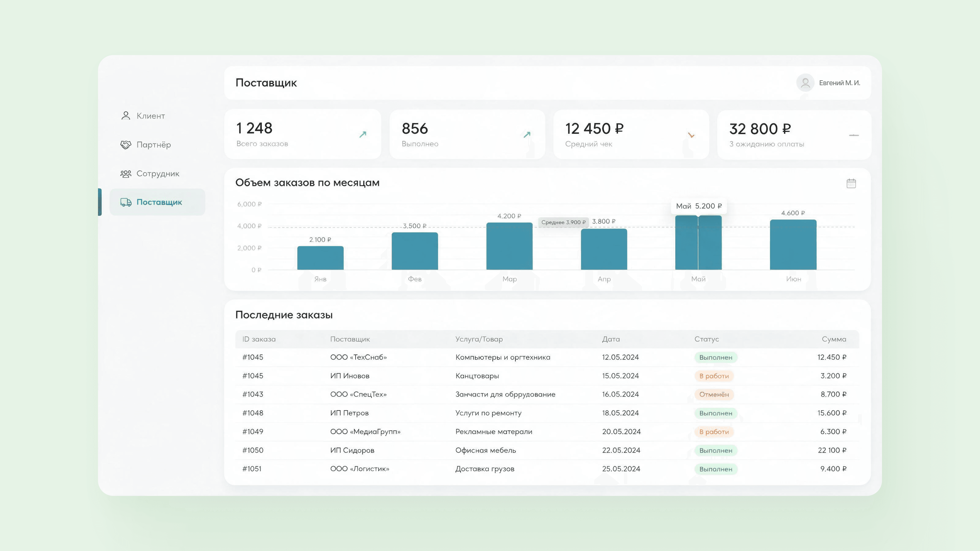Open the Евгений М. И. profile name
This screenshot has width=980, height=551.
(840, 83)
